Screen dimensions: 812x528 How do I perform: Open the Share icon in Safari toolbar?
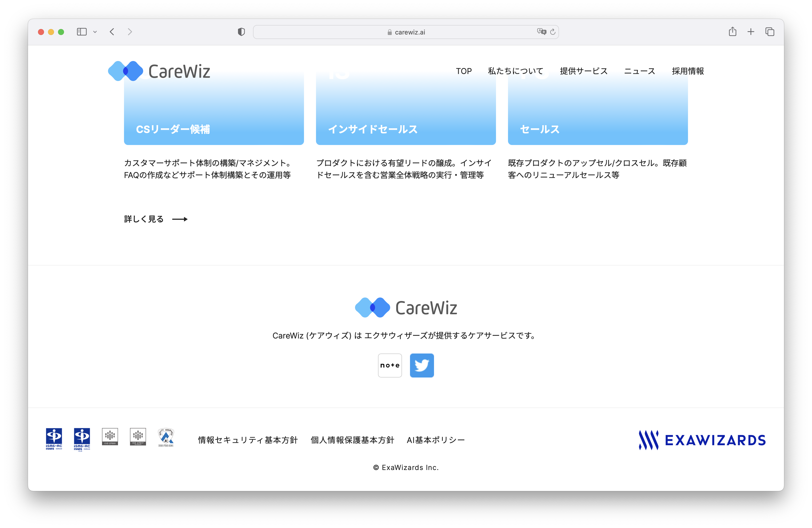(732, 32)
